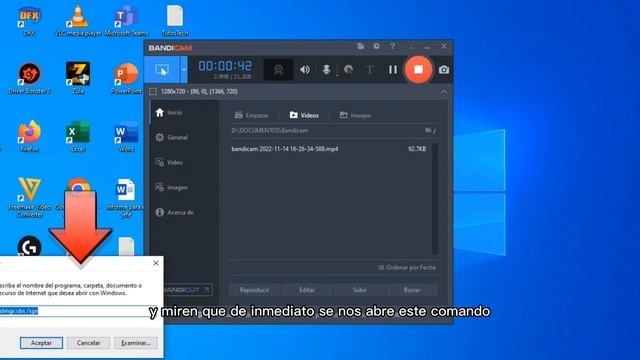Click the Editar button
Screen dimensions: 640x360
coord(307,290)
